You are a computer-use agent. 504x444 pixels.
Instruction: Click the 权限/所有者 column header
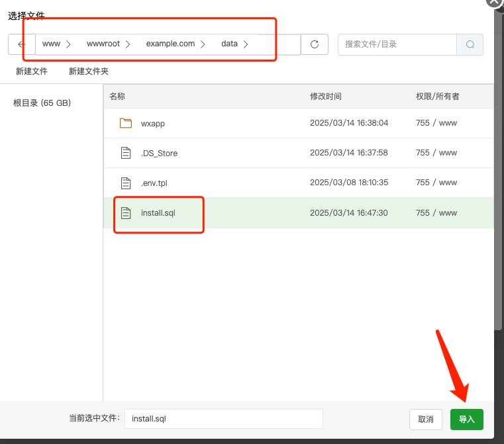(438, 97)
